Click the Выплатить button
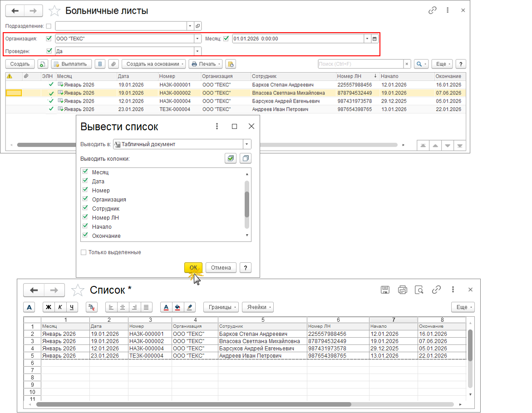This screenshot has height=413, width=532. 71,64
